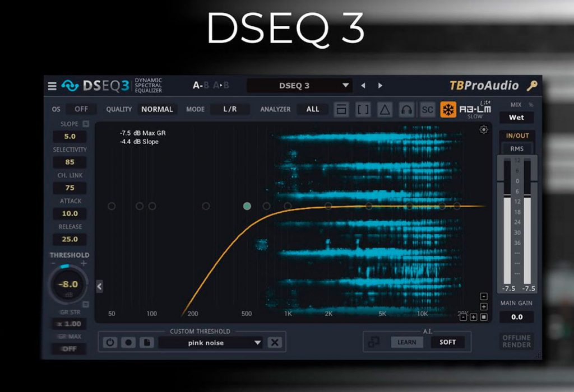The height and width of the screenshot is (392, 574).
Task: Change the MIX Wet setting
Action: (516, 118)
